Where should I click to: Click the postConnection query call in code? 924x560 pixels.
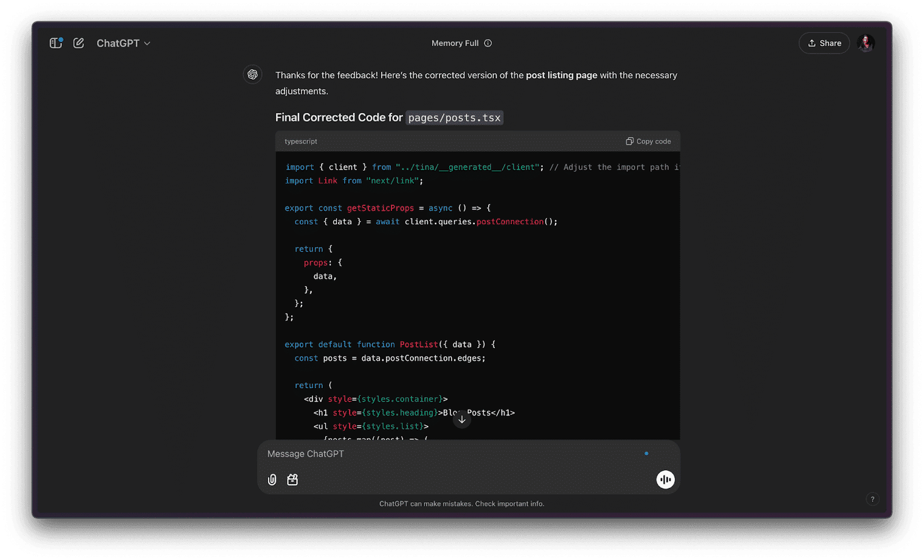pos(510,222)
